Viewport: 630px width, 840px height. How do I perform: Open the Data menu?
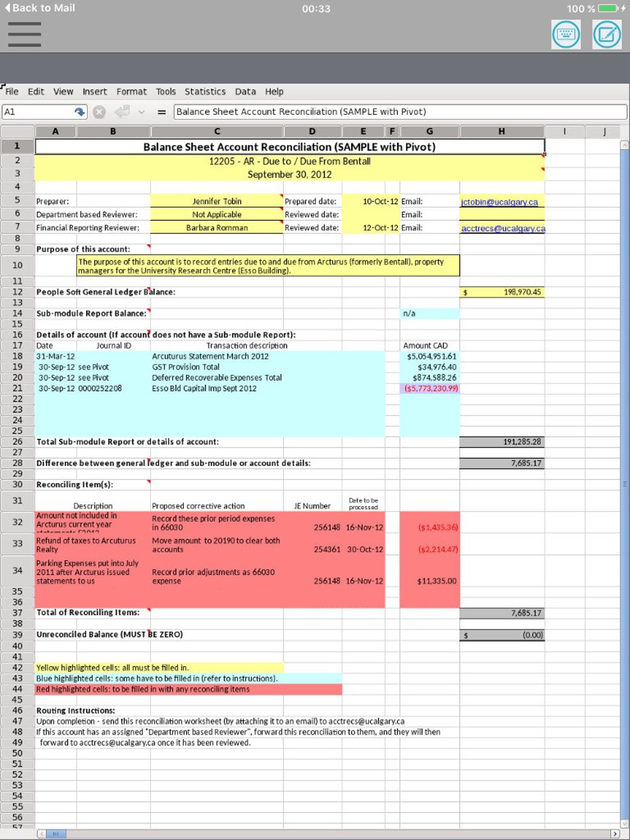coord(245,92)
